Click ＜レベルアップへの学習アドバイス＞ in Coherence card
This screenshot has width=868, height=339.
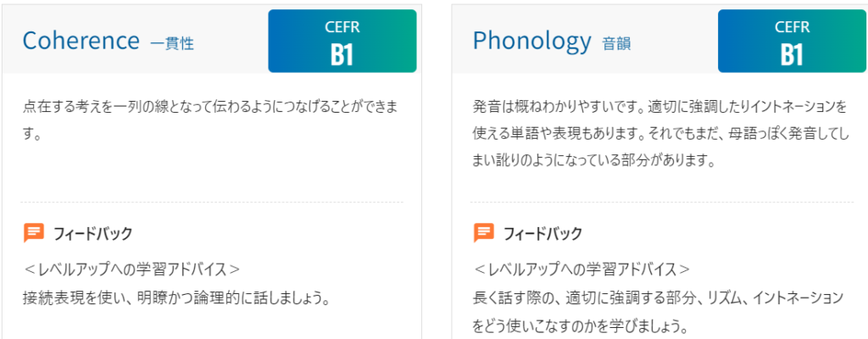tap(132, 270)
